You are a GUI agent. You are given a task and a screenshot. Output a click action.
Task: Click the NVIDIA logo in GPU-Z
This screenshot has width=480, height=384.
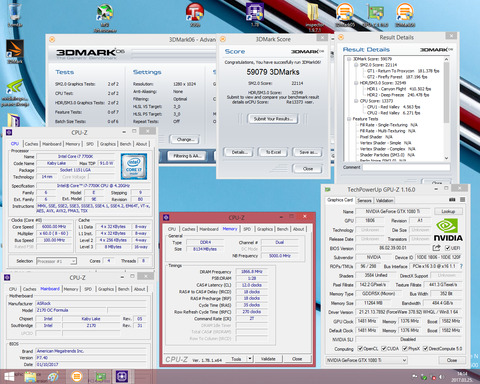click(448, 230)
